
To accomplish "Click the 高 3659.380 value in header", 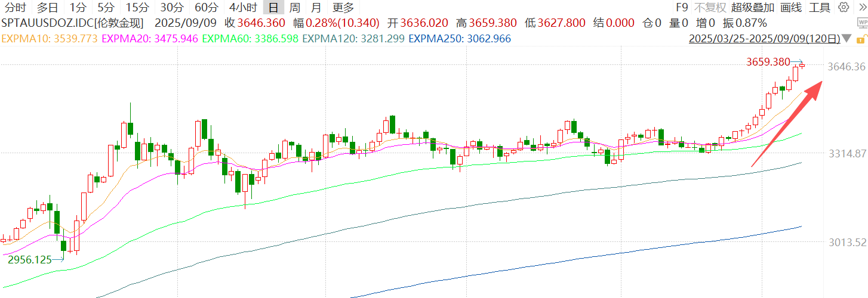I will (486, 24).
